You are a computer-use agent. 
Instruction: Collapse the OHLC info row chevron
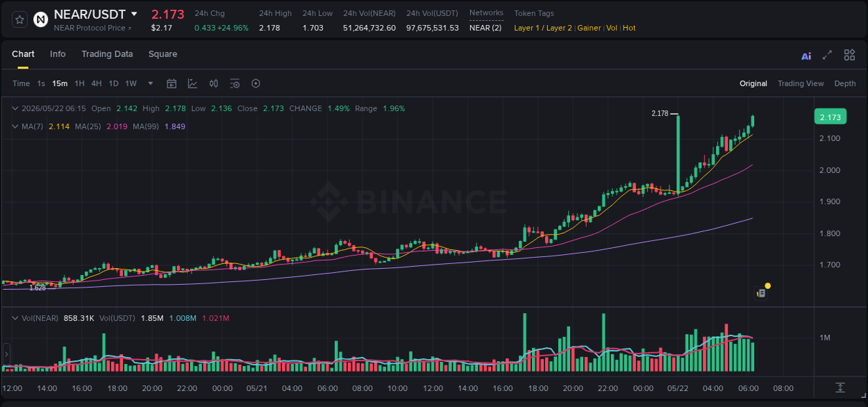tap(15, 108)
